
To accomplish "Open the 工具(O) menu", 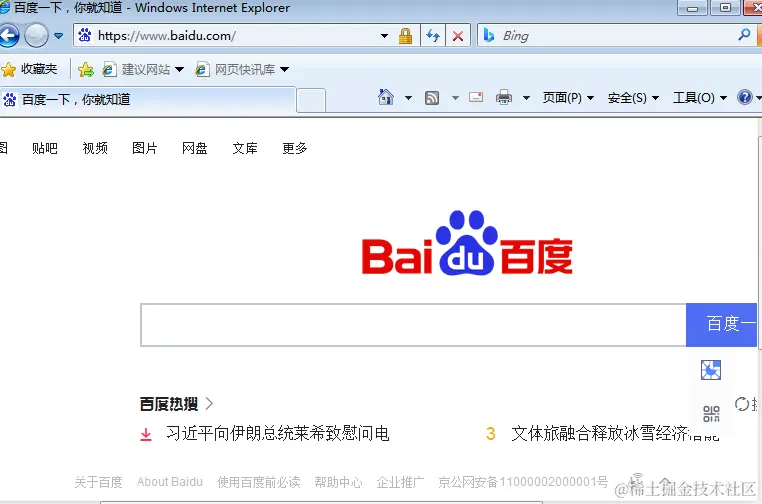I will coord(700,98).
